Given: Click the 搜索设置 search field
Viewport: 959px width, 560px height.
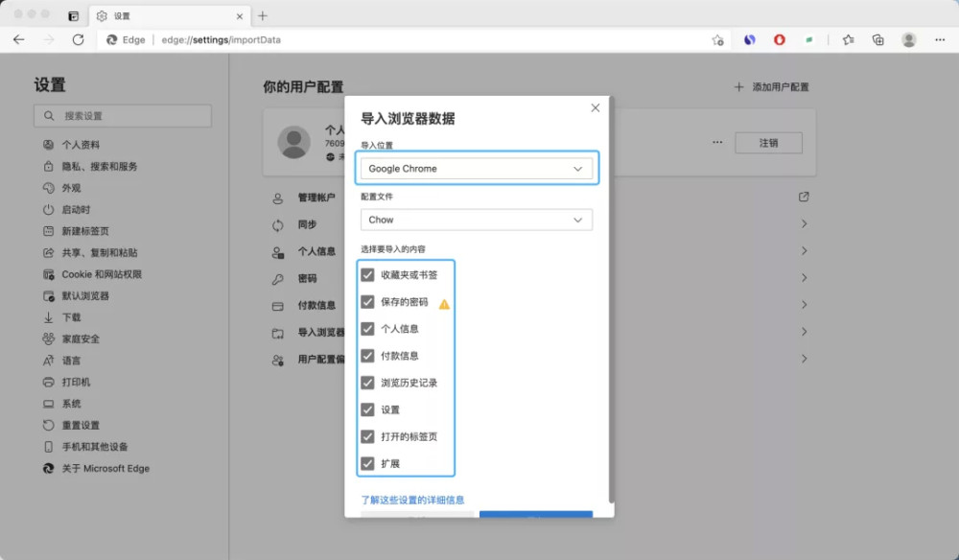Looking at the screenshot, I should [x=123, y=116].
